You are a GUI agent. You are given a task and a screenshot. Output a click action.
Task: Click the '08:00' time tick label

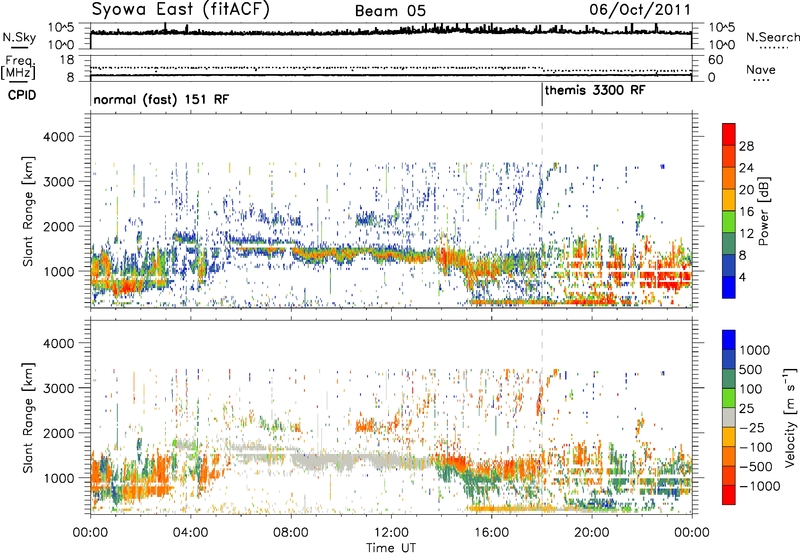coord(291,533)
